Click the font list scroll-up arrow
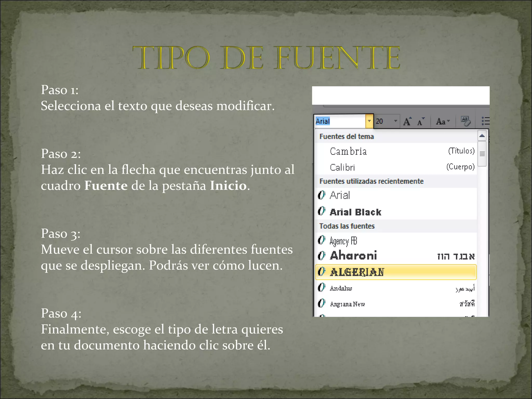The width and height of the screenshot is (532, 399). 482,136
